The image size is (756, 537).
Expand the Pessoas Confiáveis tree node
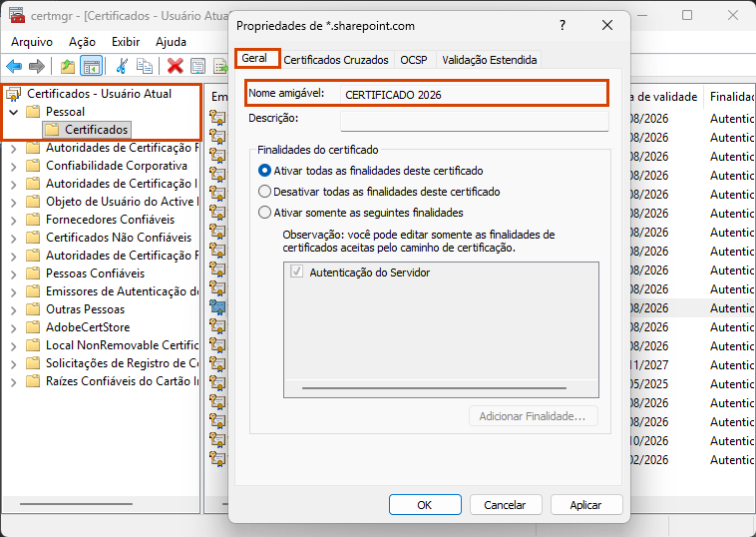click(x=13, y=273)
